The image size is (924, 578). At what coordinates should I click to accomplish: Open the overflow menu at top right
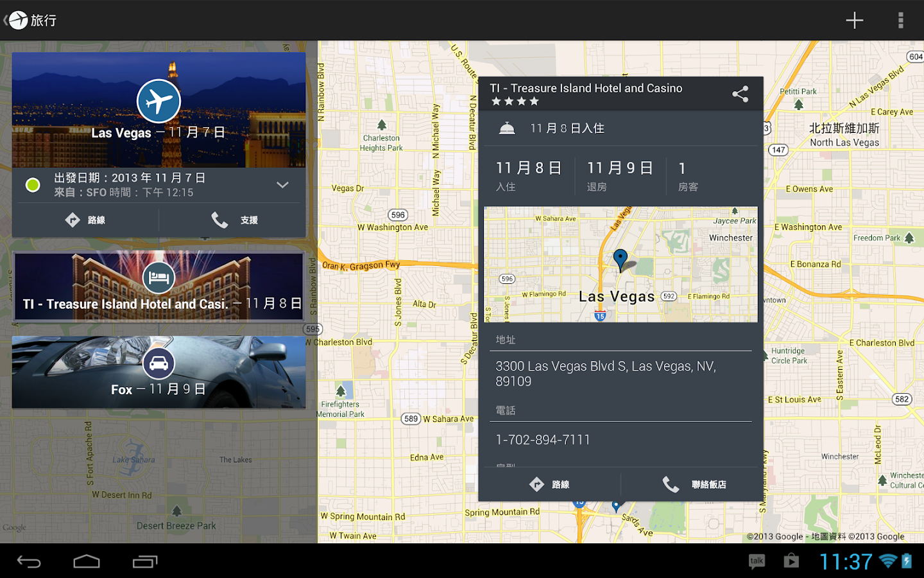click(900, 20)
